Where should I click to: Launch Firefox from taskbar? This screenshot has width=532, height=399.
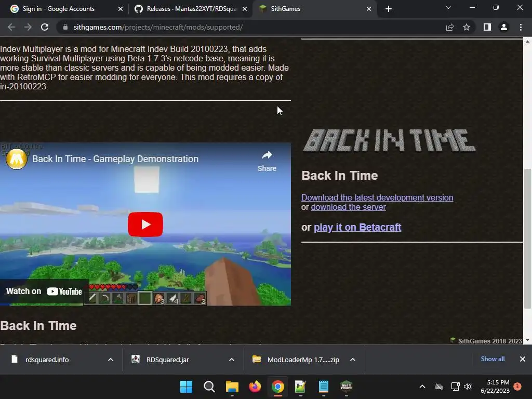coord(255,387)
